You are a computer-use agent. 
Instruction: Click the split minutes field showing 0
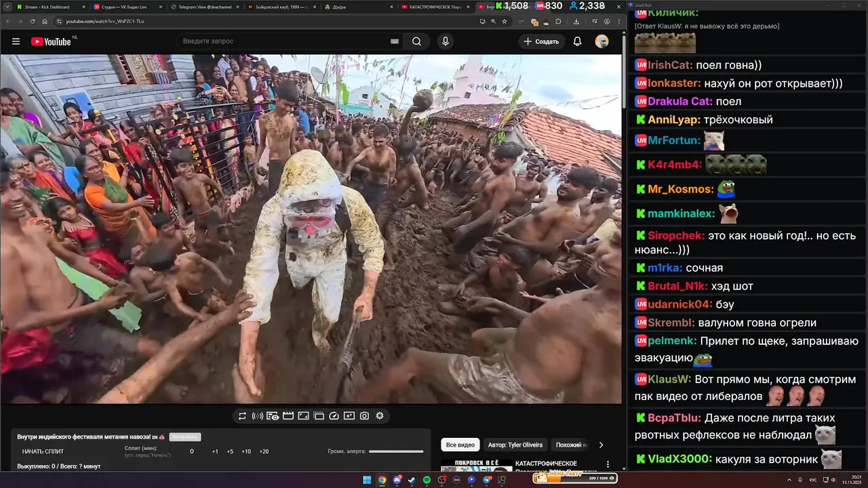[x=192, y=451]
